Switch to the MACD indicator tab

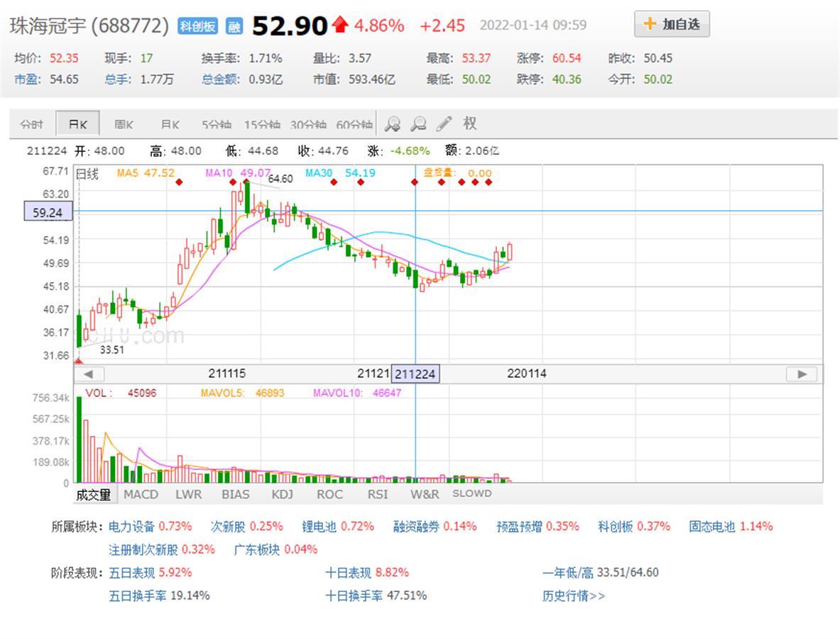click(x=141, y=494)
